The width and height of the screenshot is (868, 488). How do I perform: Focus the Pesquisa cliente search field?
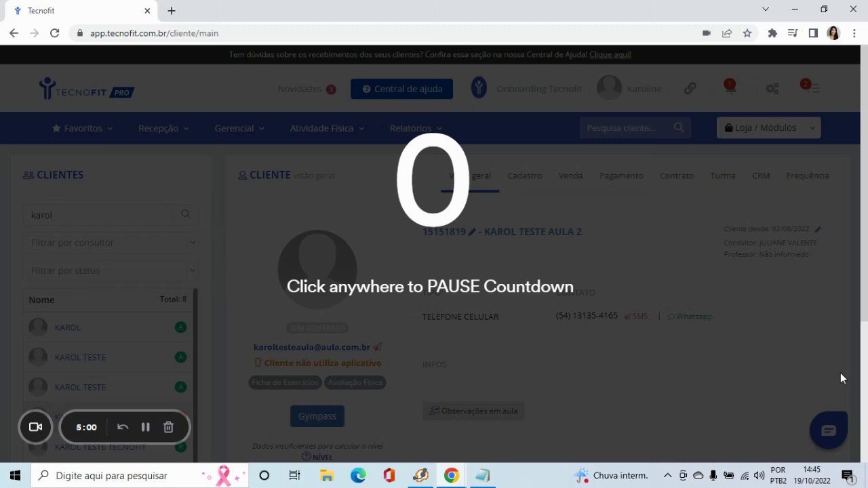coord(635,127)
